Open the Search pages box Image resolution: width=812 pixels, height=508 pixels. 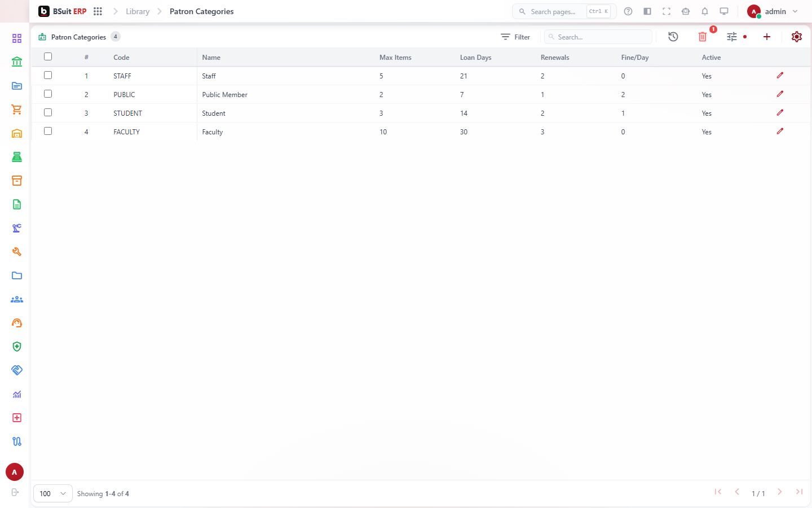click(564, 11)
